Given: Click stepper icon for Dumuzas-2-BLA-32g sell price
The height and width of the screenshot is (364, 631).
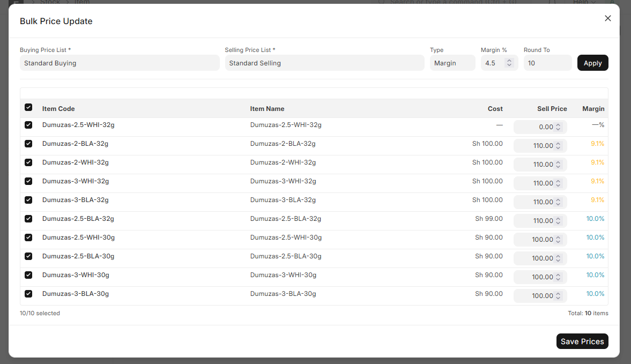Looking at the screenshot, I should 558,146.
